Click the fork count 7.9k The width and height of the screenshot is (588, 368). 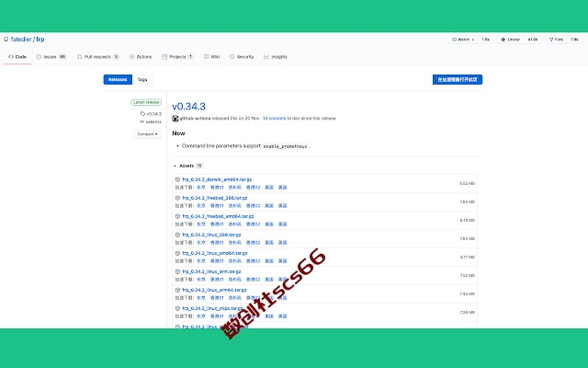574,40
